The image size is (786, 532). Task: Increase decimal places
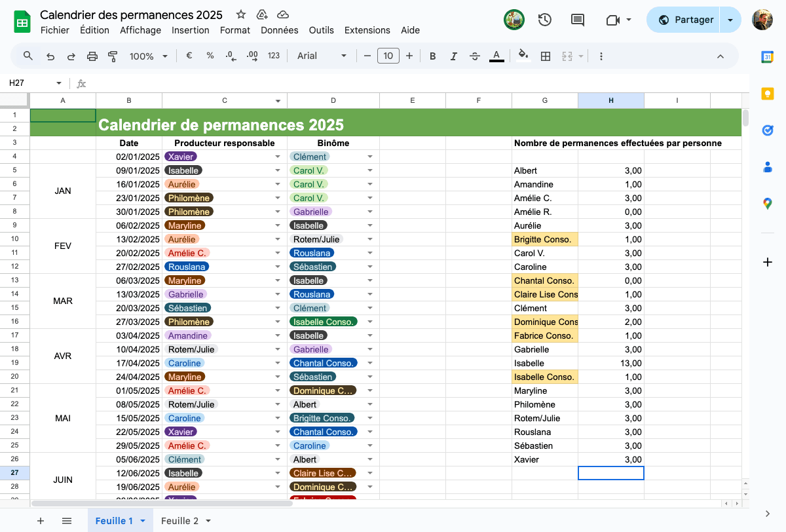252,56
